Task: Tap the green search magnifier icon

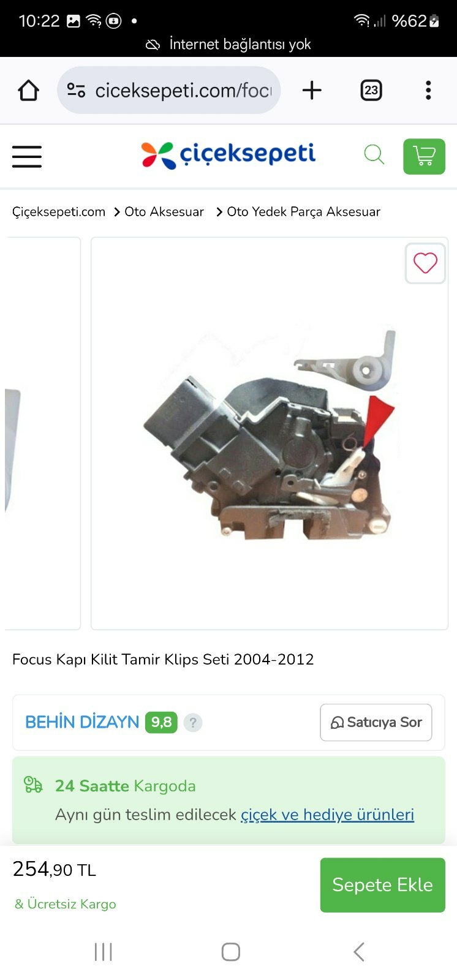Action: [x=374, y=155]
